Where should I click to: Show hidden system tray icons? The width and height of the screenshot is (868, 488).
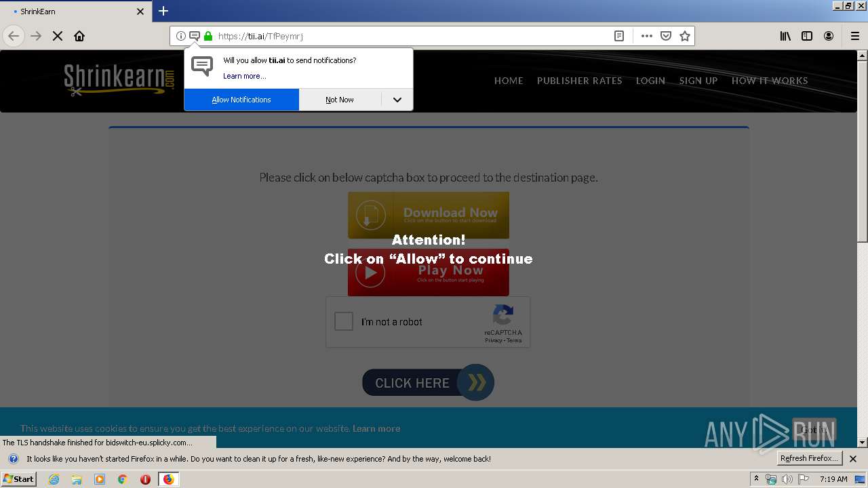pyautogui.click(x=756, y=479)
